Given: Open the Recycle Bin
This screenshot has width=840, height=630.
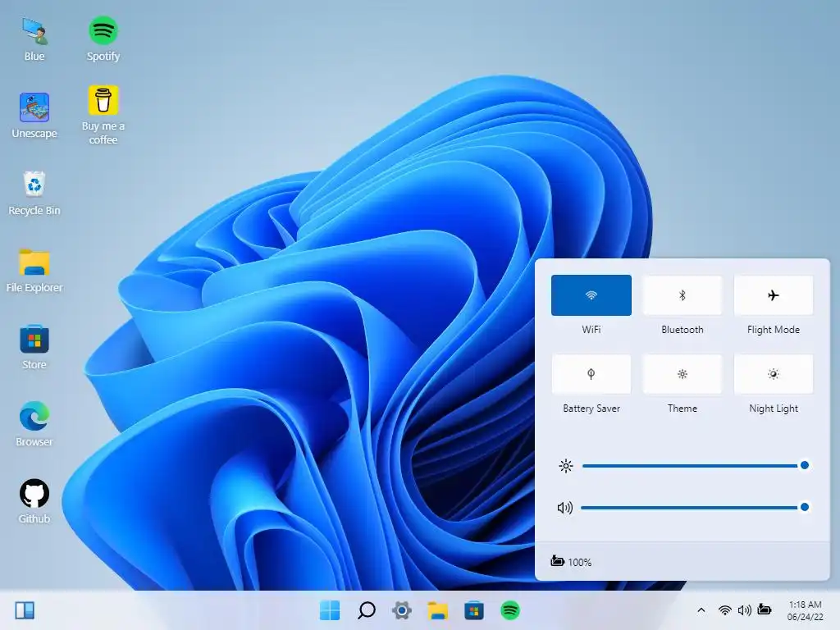Looking at the screenshot, I should (34, 193).
